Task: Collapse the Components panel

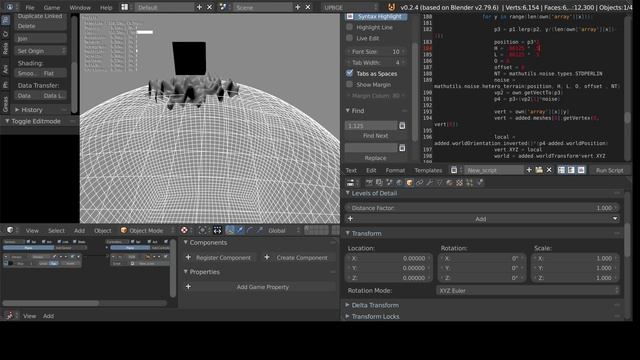Action: coord(185,242)
